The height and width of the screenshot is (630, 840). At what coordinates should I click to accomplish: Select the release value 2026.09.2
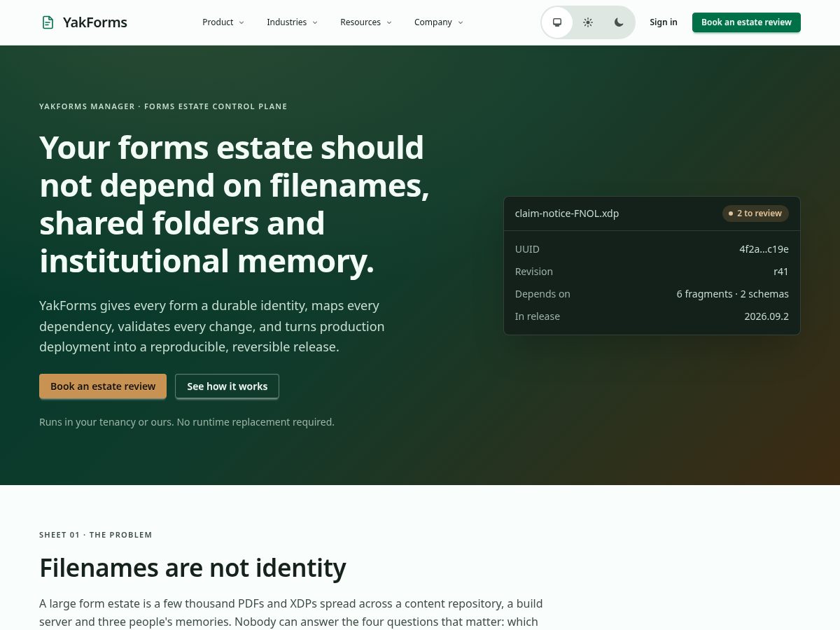coord(766,316)
